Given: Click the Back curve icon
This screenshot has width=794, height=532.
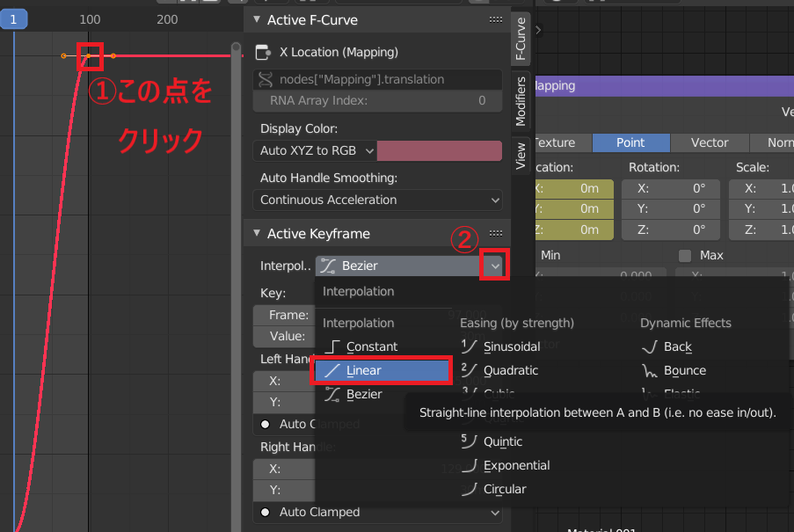Looking at the screenshot, I should [649, 346].
